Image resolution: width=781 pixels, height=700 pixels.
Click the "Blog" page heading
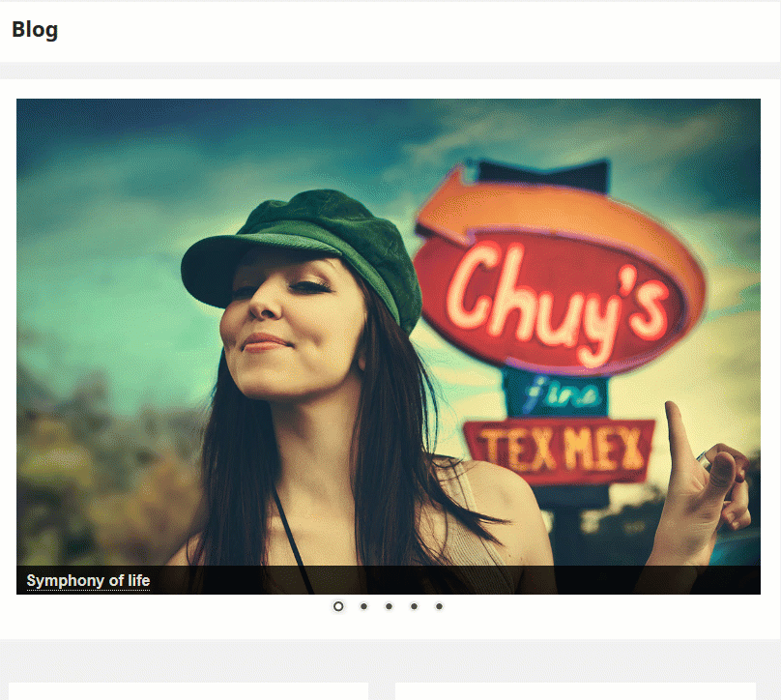(x=35, y=29)
